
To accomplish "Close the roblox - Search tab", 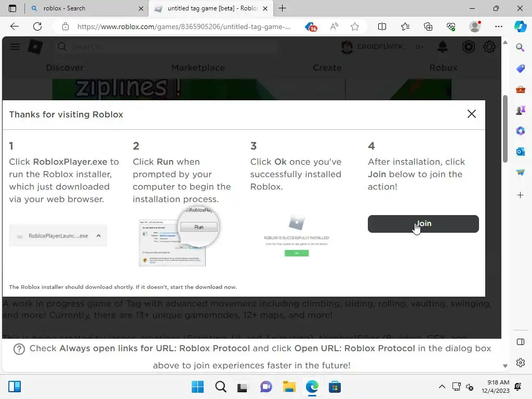I will (x=141, y=8).
